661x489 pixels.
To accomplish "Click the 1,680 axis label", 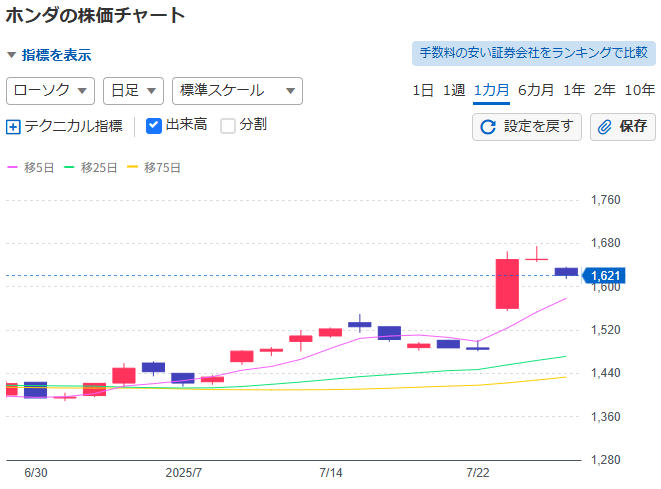I will [606, 243].
